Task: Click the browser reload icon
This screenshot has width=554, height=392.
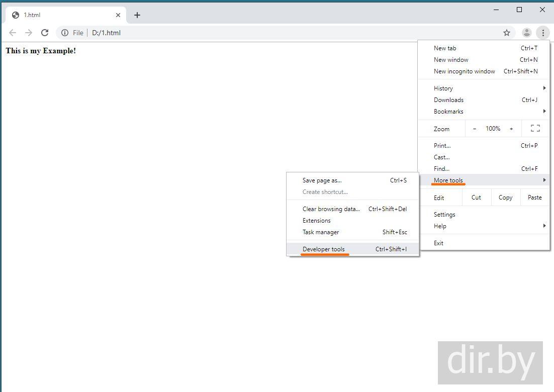Action: point(45,33)
